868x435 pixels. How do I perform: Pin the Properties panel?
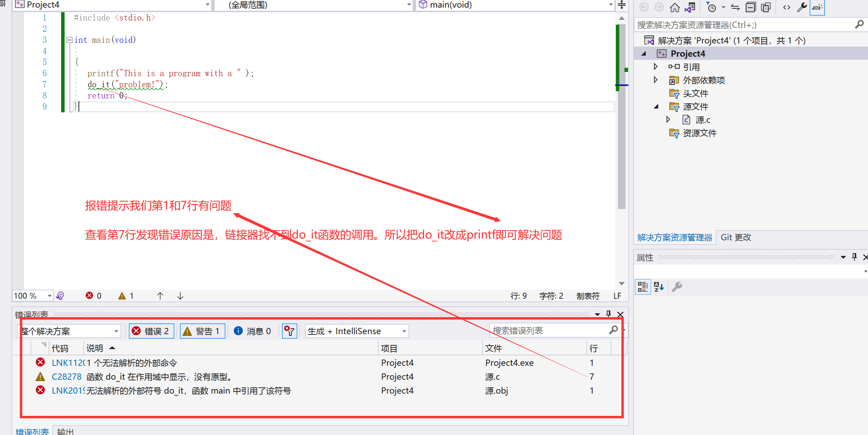854,257
